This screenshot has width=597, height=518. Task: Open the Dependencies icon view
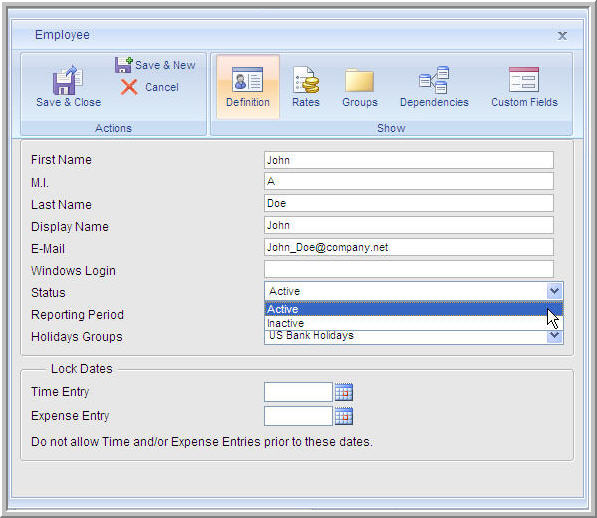(x=434, y=80)
